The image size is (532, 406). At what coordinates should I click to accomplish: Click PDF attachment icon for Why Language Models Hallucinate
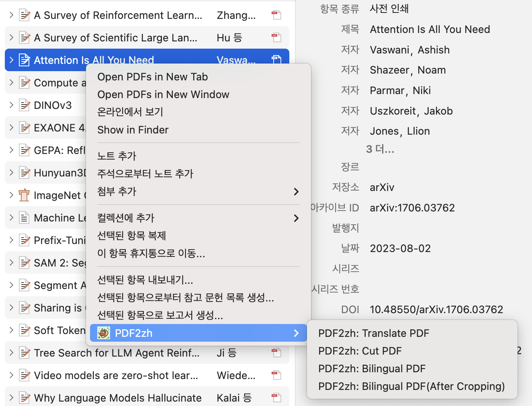coord(276,398)
